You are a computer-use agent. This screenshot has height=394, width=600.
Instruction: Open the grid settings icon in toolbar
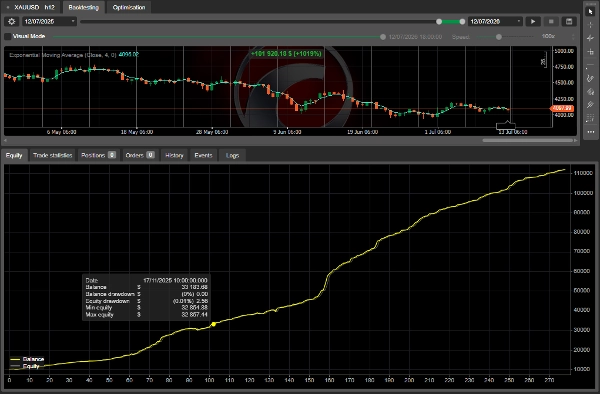click(x=590, y=119)
